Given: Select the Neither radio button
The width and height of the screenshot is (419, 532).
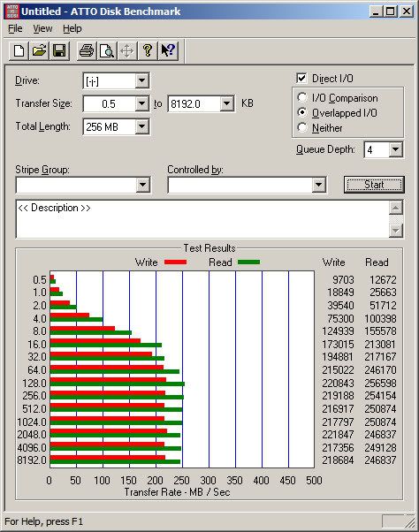Looking at the screenshot, I should pyautogui.click(x=301, y=127).
